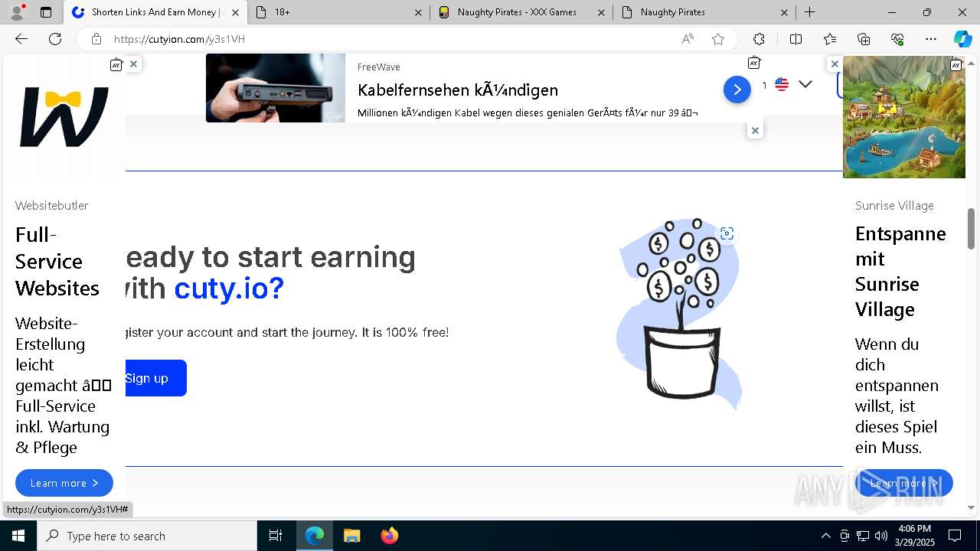Open a new browser tab
Screen dimensions: 980x551
click(x=809, y=12)
